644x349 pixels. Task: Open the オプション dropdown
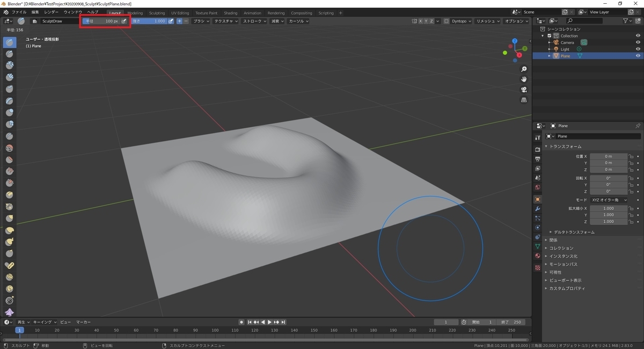click(x=516, y=21)
